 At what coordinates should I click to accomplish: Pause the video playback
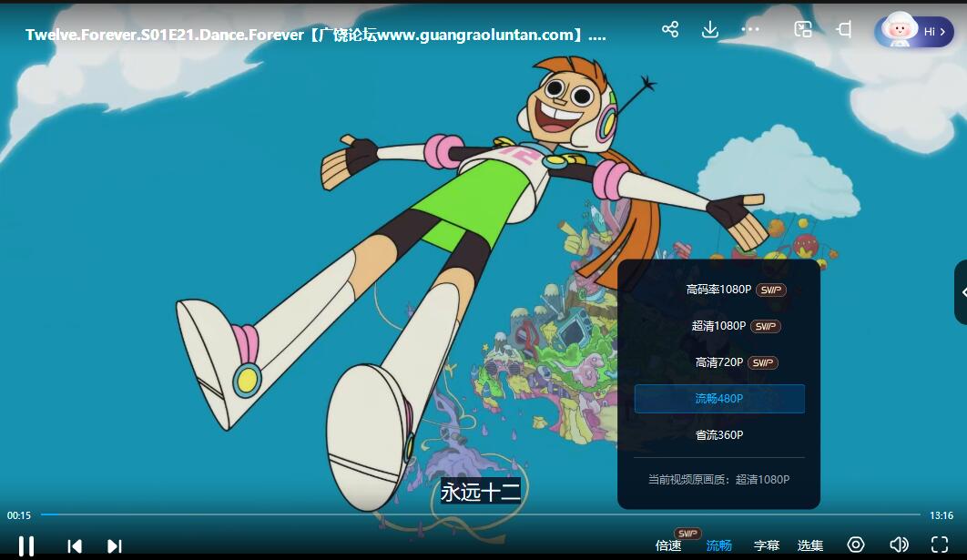click(x=25, y=545)
